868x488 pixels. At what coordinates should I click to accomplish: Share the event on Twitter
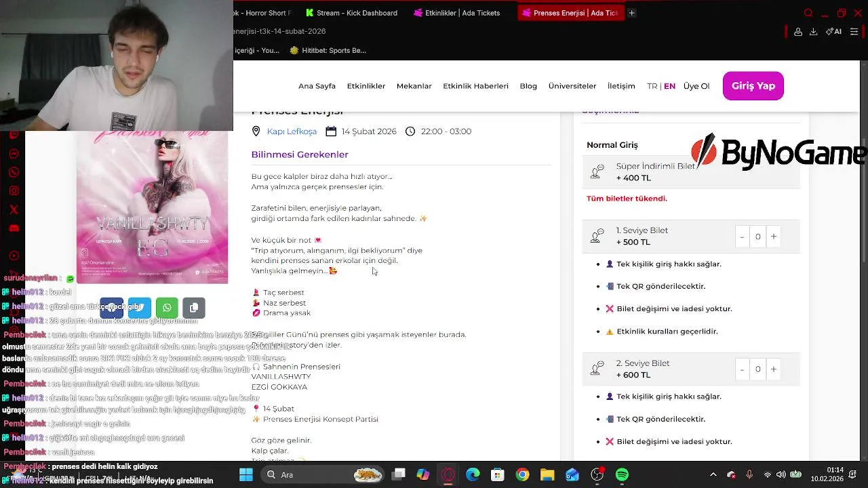click(139, 308)
